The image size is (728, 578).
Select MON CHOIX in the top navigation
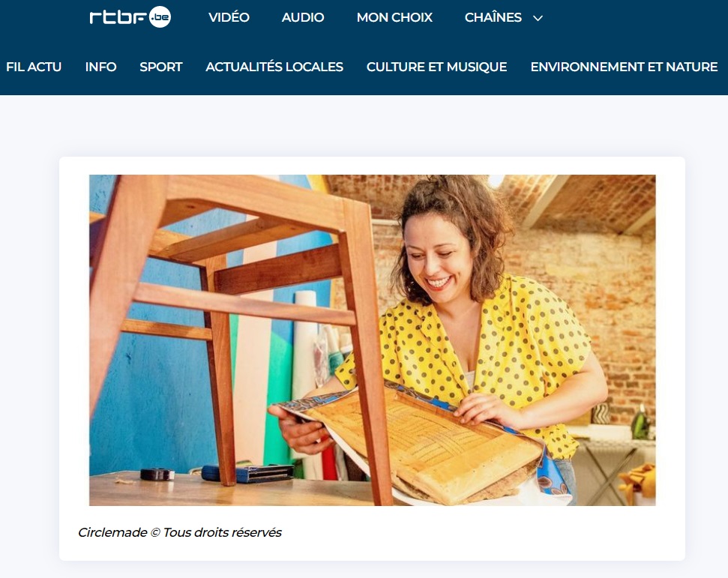coord(394,18)
